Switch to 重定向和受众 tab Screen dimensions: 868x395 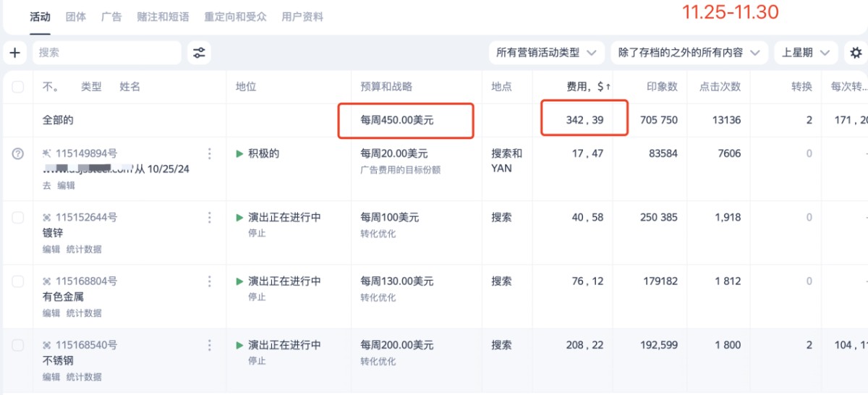click(x=235, y=17)
